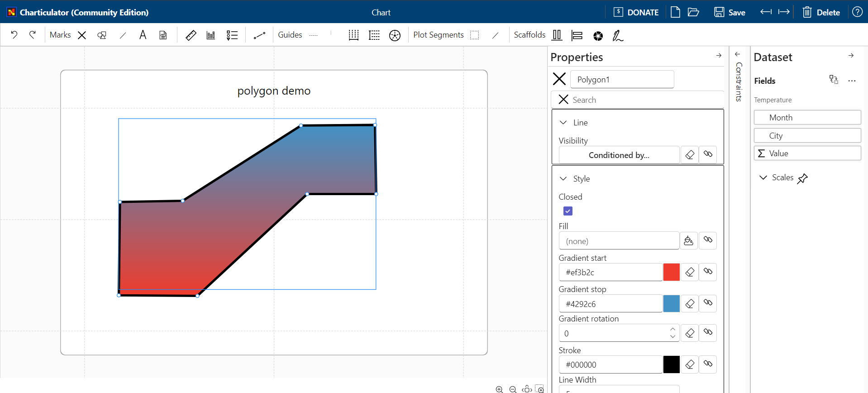Delete the selected Polygon1
868x393 pixels.
(x=821, y=12)
